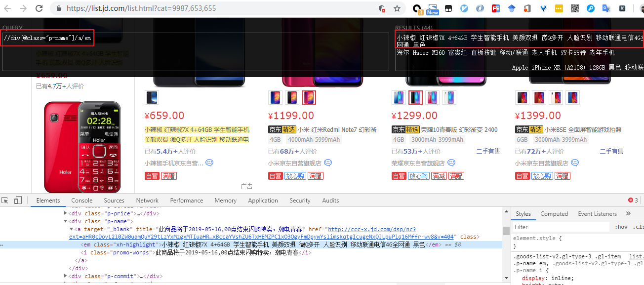Show more style pane tabs
This screenshot has height=285, width=644.
pos(628,214)
